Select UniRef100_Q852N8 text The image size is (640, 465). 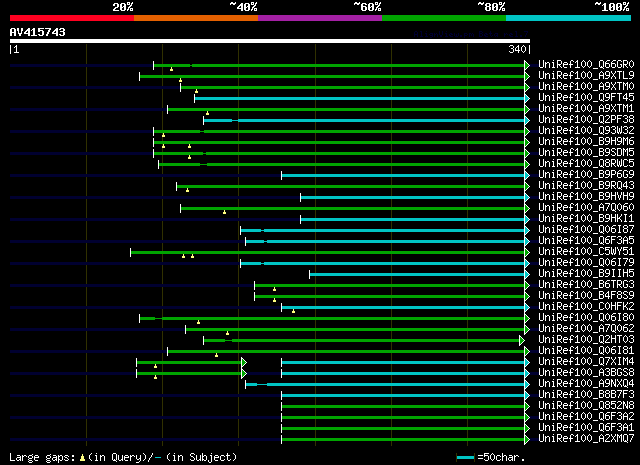(586, 406)
